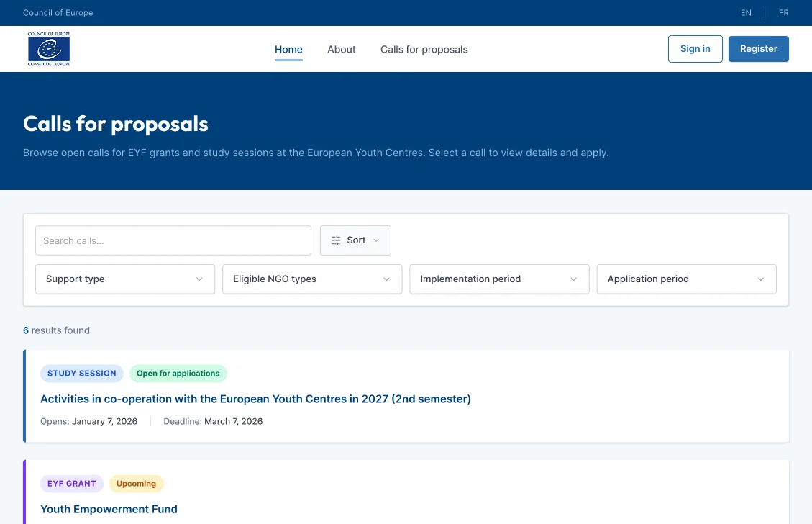Open the Youth Empowerment Fund call

coord(109,510)
